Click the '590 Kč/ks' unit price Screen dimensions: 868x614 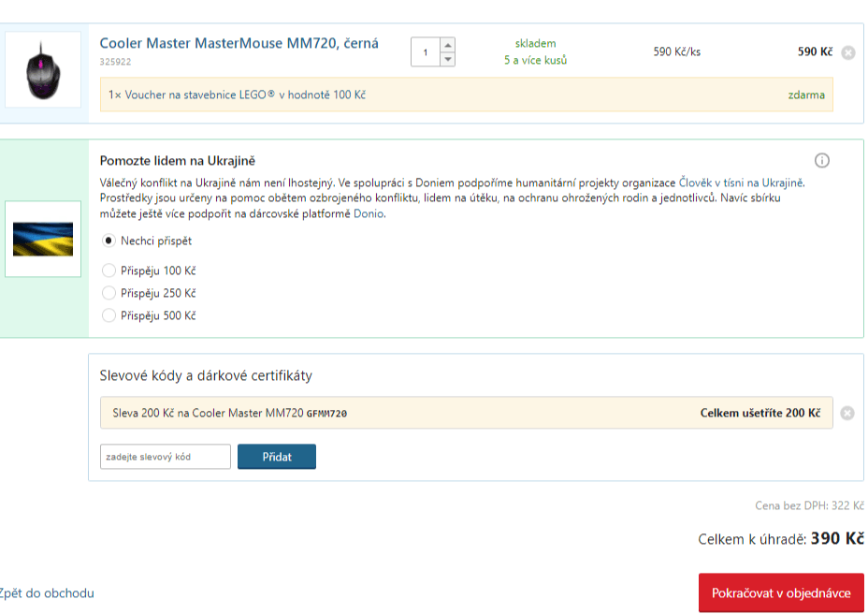676,51
